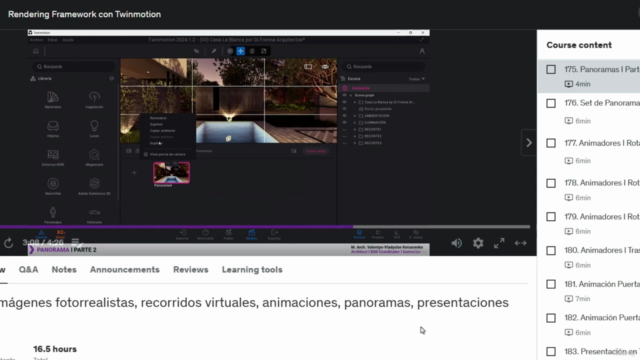640x360 pixels.
Task: Add a new panorama with plus icon
Action: point(134,173)
